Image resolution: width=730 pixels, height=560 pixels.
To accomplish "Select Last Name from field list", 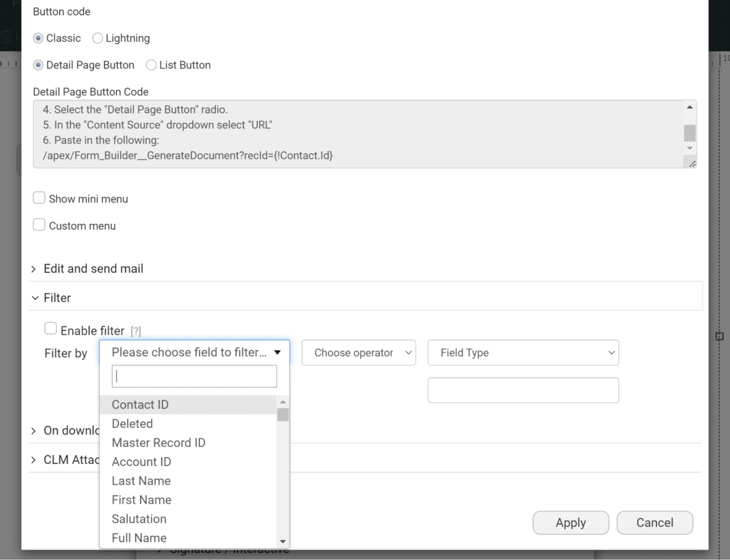I will (188, 481).
